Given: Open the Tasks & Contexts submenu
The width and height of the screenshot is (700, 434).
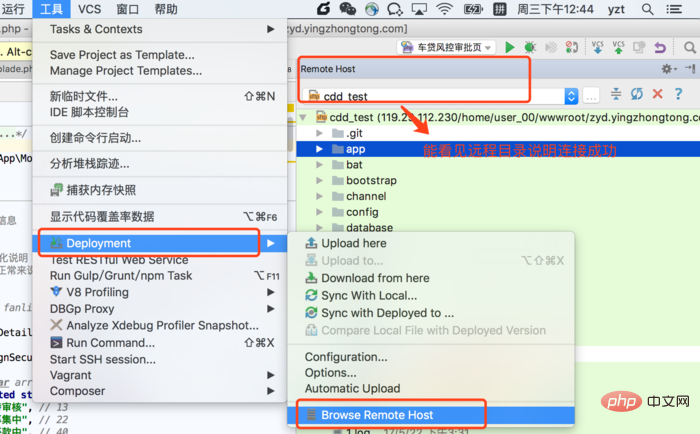Looking at the screenshot, I should pos(160,29).
